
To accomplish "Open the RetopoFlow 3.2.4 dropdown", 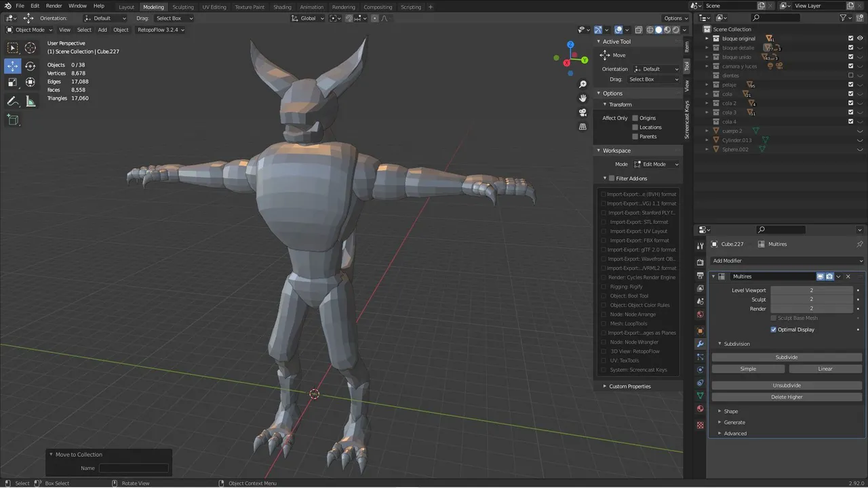I will click(161, 30).
